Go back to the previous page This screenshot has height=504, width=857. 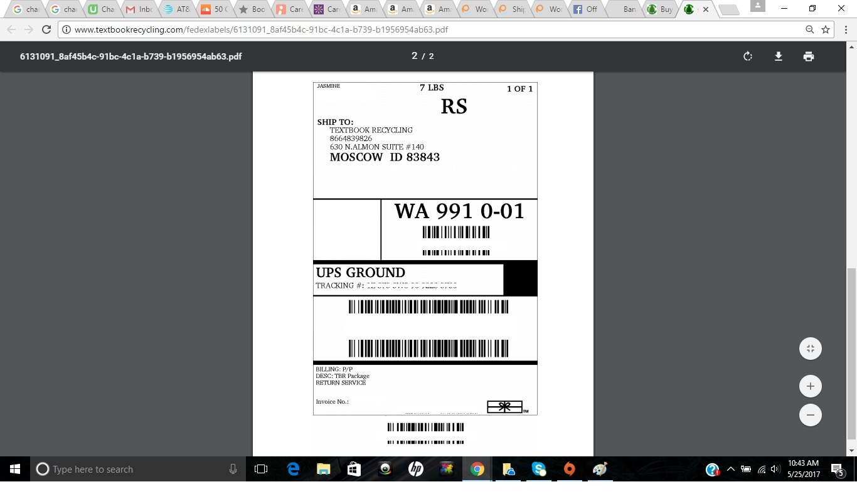point(11,29)
